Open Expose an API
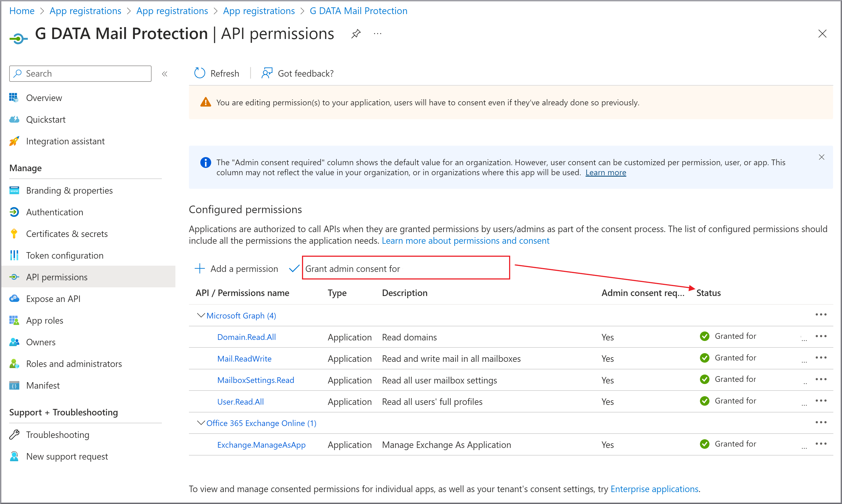Viewport: 842px width, 504px height. (53, 299)
